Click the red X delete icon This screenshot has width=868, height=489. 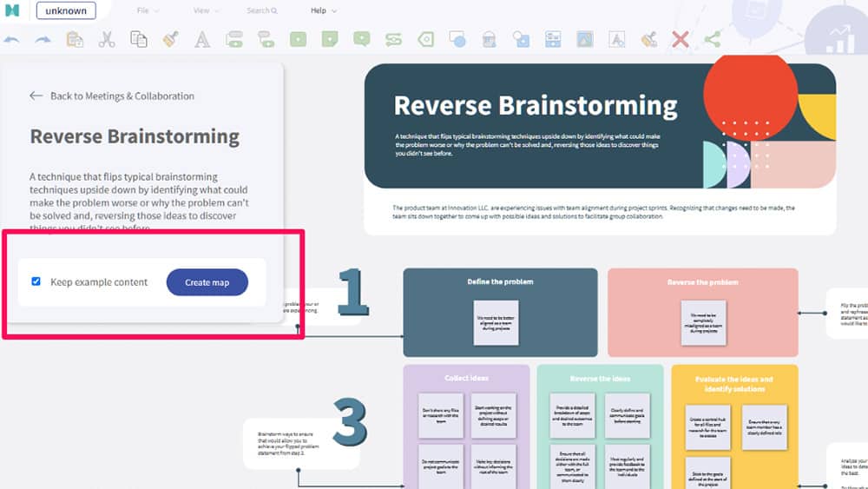681,39
